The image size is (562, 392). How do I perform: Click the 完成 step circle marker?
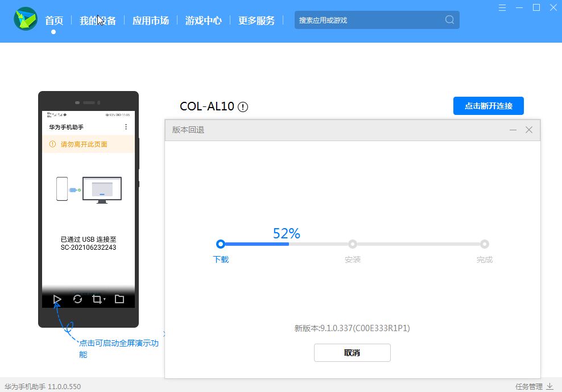pyautogui.click(x=485, y=244)
